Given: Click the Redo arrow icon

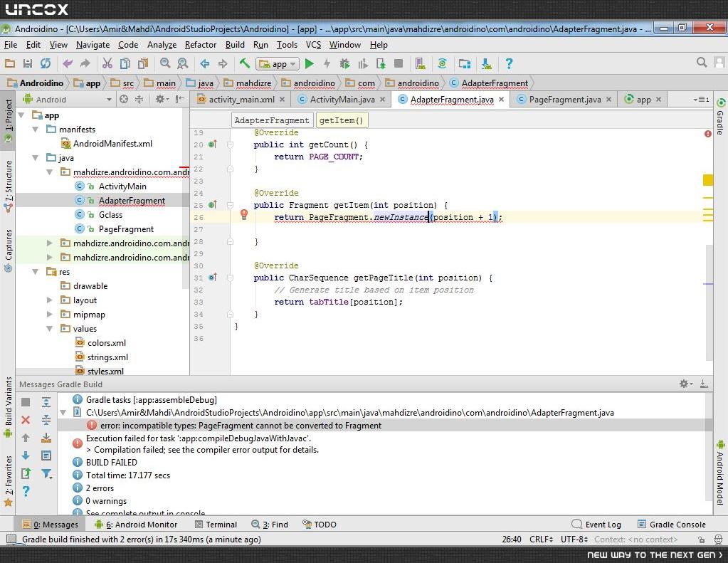Looking at the screenshot, I should tap(85, 63).
